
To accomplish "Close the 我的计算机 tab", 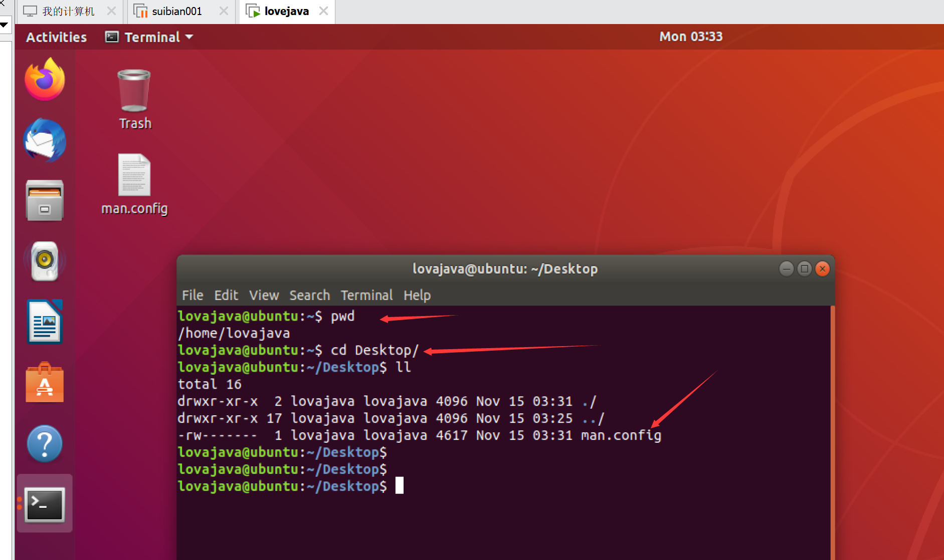I will coord(111,11).
